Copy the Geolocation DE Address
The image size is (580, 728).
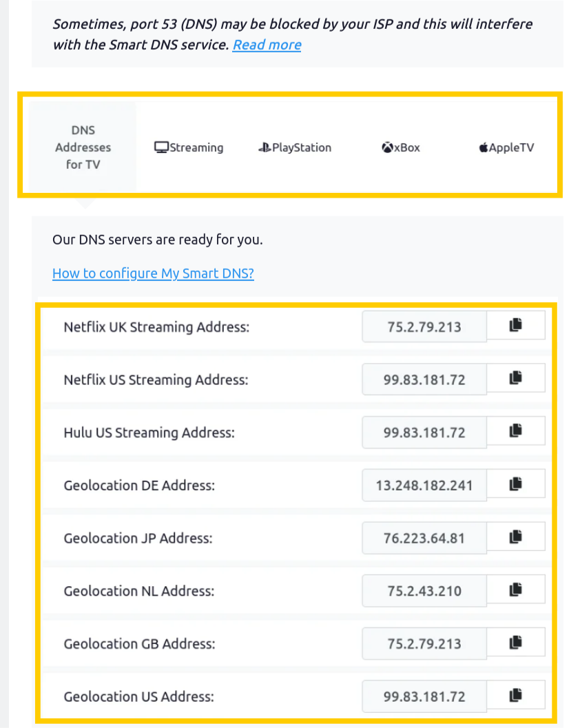[x=515, y=484]
